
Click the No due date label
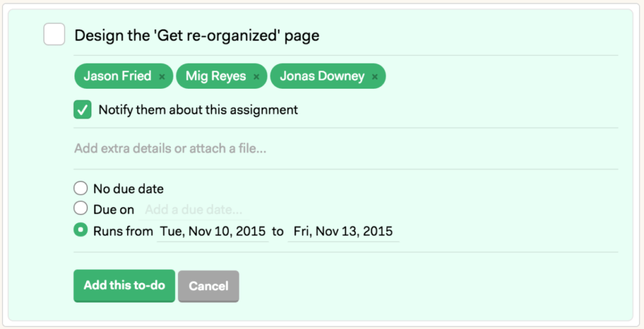[128, 189]
